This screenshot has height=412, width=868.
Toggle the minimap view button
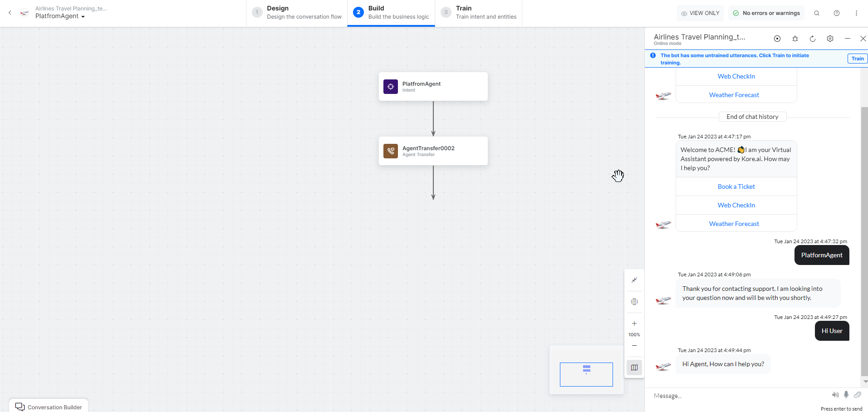click(x=634, y=368)
